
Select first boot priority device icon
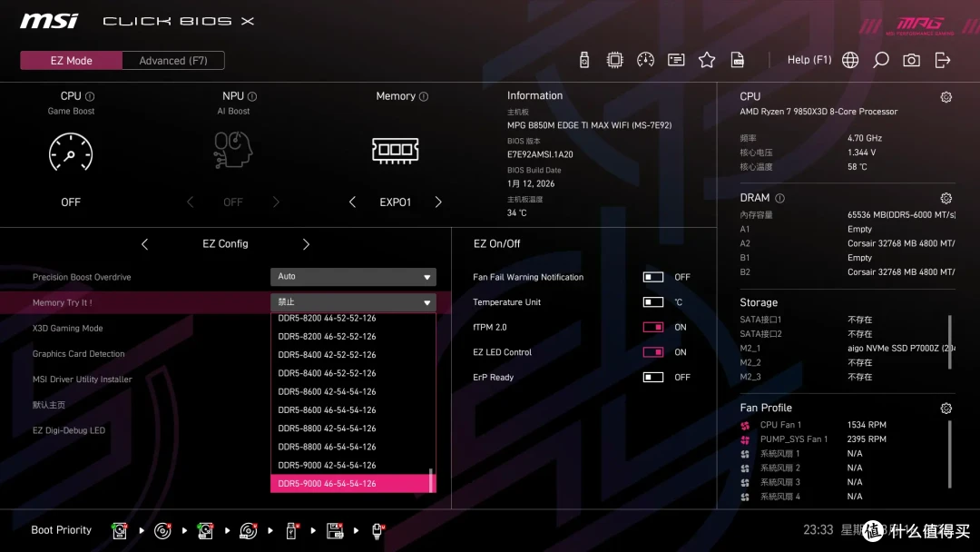click(120, 531)
